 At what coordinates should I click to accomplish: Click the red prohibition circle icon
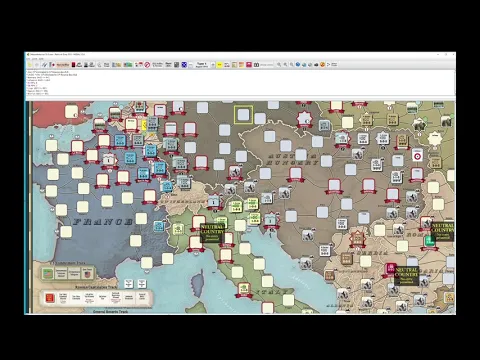[x=147, y=65]
